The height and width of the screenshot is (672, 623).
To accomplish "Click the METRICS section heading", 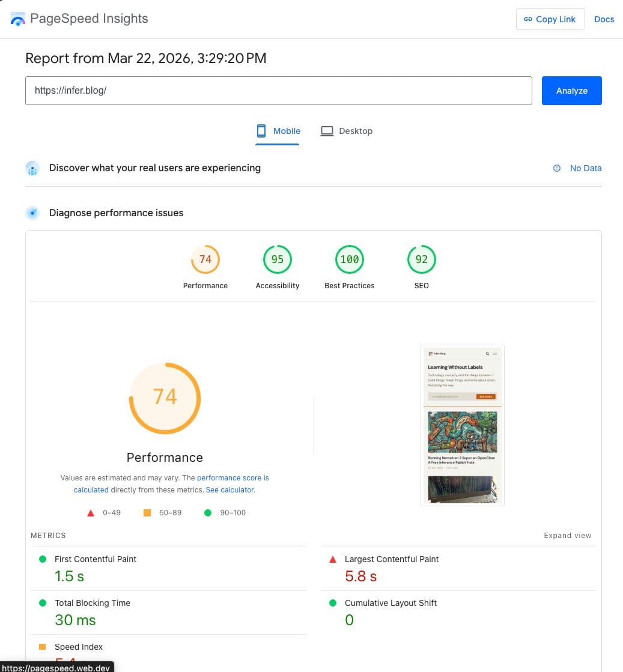I will pos(48,536).
